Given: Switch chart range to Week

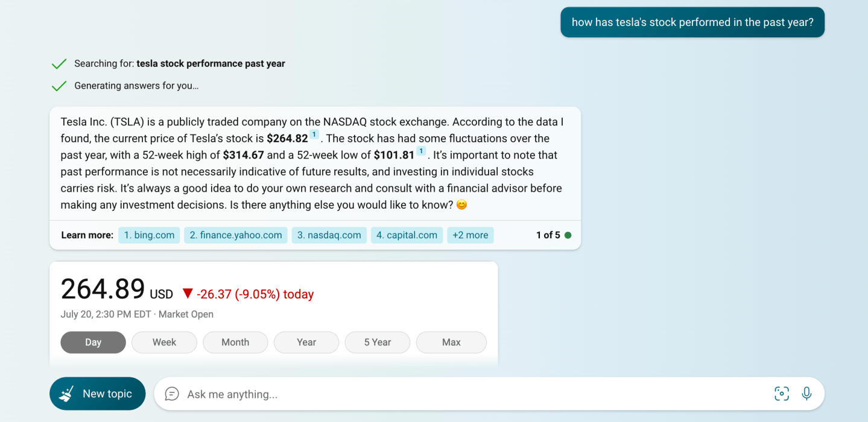Looking at the screenshot, I should click(x=164, y=342).
